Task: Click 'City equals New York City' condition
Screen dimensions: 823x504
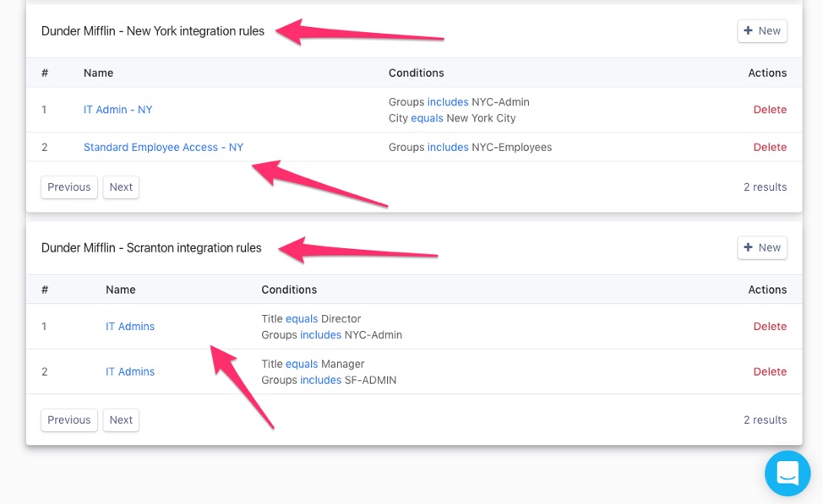Action: (452, 118)
